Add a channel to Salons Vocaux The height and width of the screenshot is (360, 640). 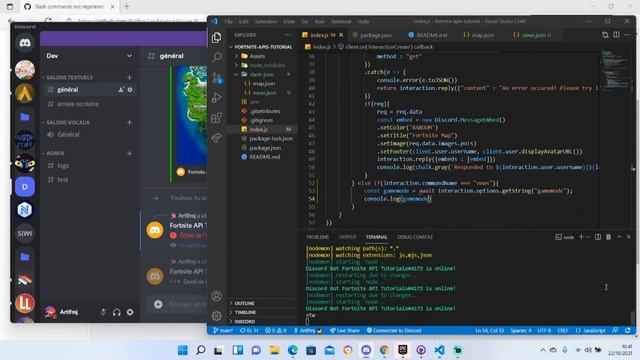point(129,122)
